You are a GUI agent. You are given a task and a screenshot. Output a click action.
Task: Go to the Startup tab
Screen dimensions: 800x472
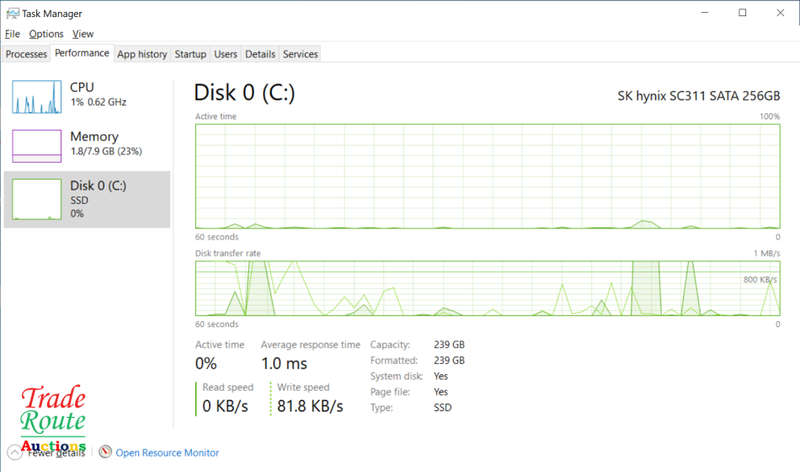click(x=190, y=54)
